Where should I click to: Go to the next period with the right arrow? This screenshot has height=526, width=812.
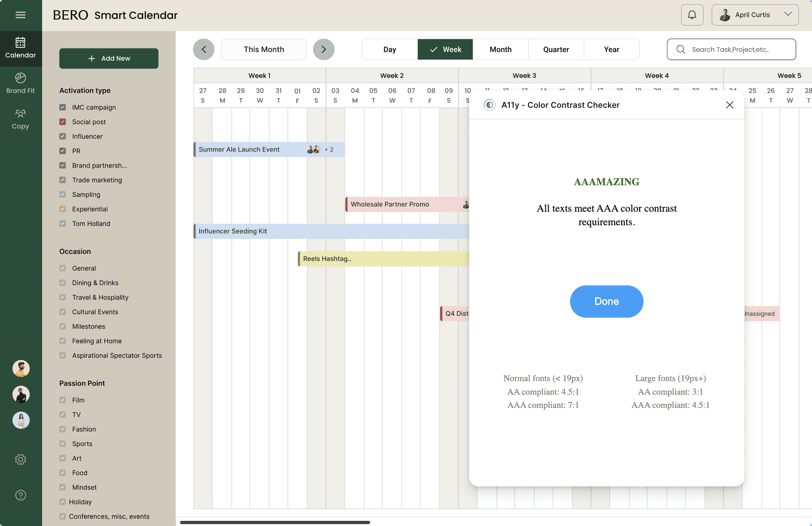coord(323,49)
